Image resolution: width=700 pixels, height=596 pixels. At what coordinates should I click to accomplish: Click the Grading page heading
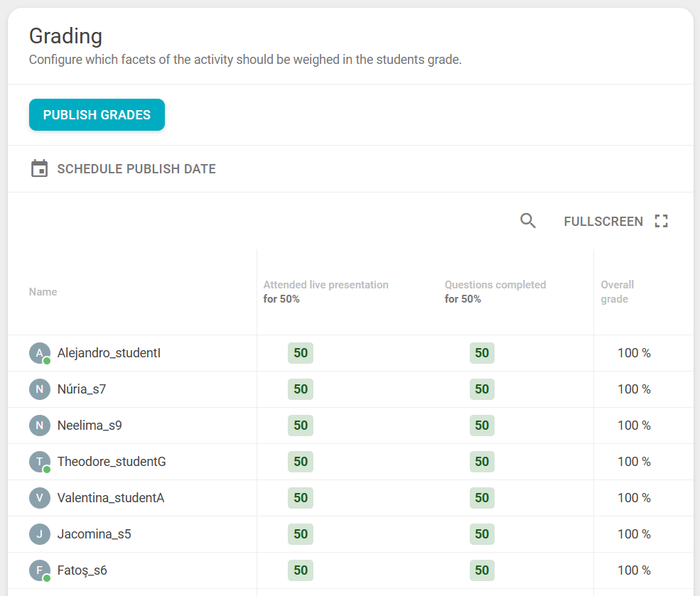[65, 36]
